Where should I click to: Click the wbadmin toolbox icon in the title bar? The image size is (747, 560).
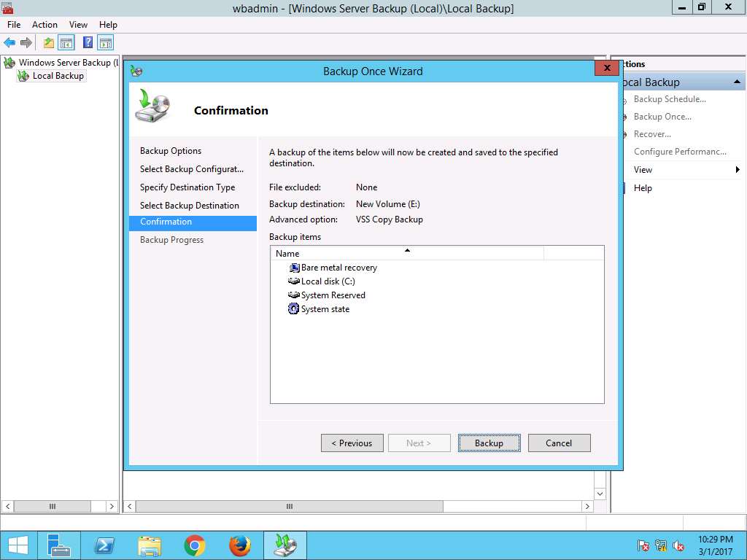click(x=7, y=7)
